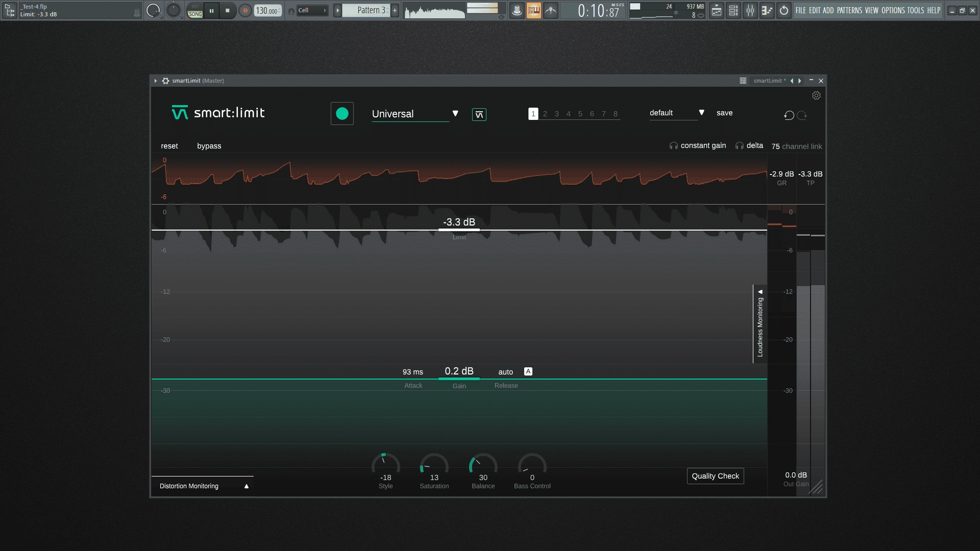
Task: Open smart:limit settings gear
Action: [x=816, y=95]
